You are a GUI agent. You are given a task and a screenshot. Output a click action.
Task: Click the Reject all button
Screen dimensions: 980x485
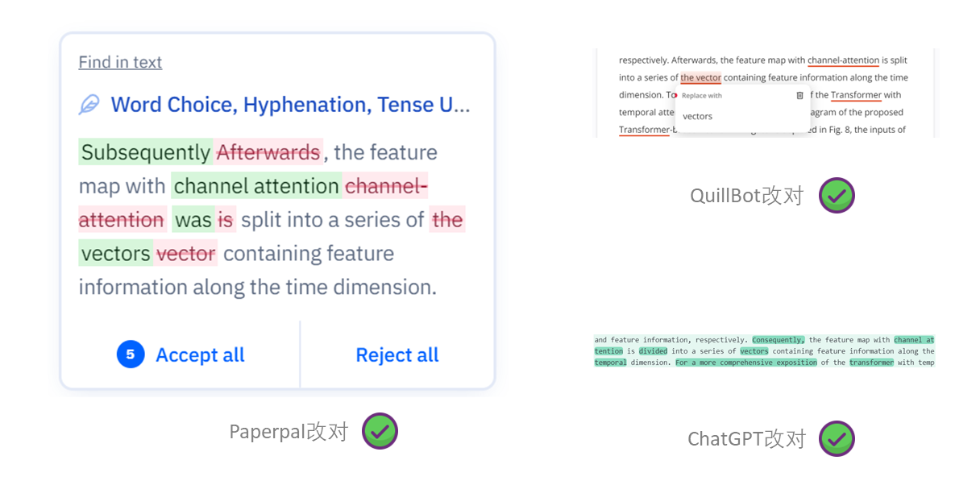point(397,355)
